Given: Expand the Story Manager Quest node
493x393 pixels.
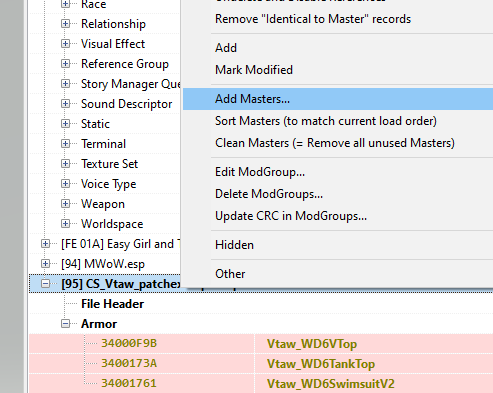Looking at the screenshot, I should pyautogui.click(x=66, y=84).
